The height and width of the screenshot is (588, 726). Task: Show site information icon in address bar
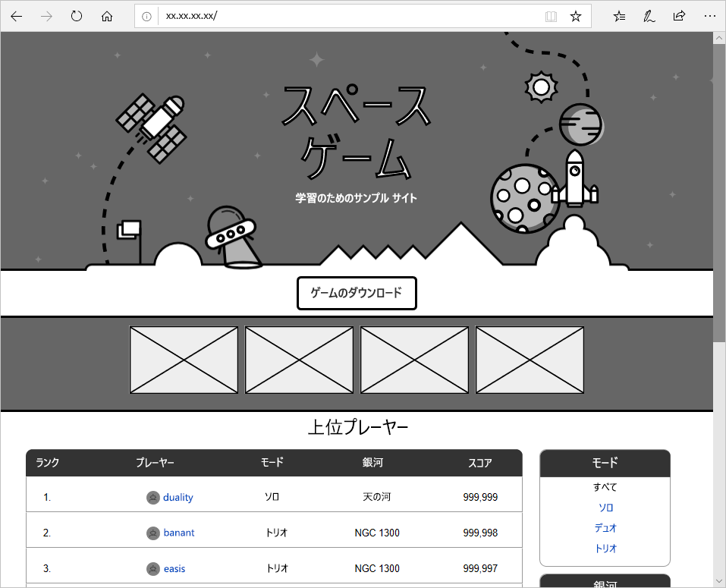coord(146,17)
